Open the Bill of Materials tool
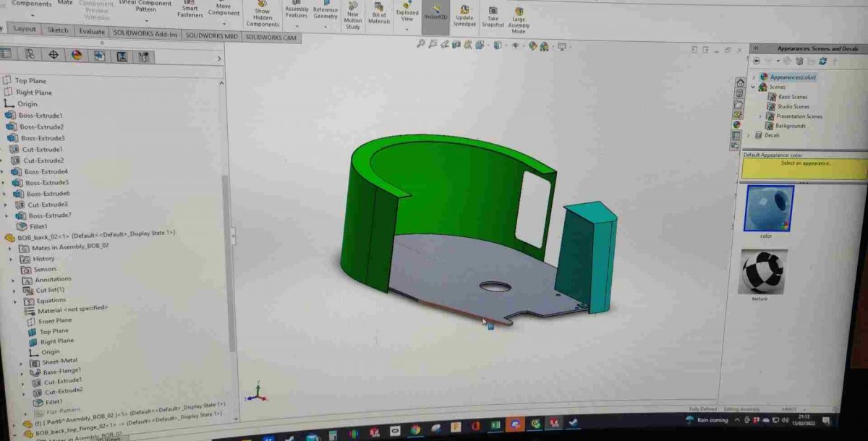This screenshot has height=441, width=868. click(x=379, y=13)
